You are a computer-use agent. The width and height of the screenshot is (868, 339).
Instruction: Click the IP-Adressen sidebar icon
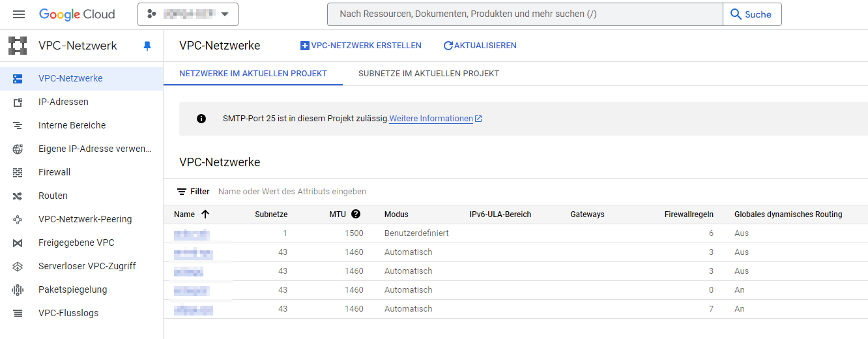click(18, 102)
